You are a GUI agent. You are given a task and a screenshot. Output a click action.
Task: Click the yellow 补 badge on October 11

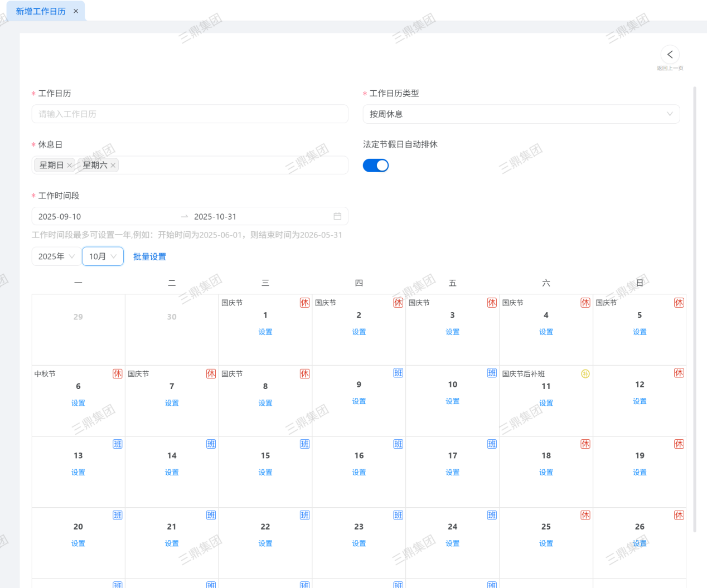pos(585,374)
